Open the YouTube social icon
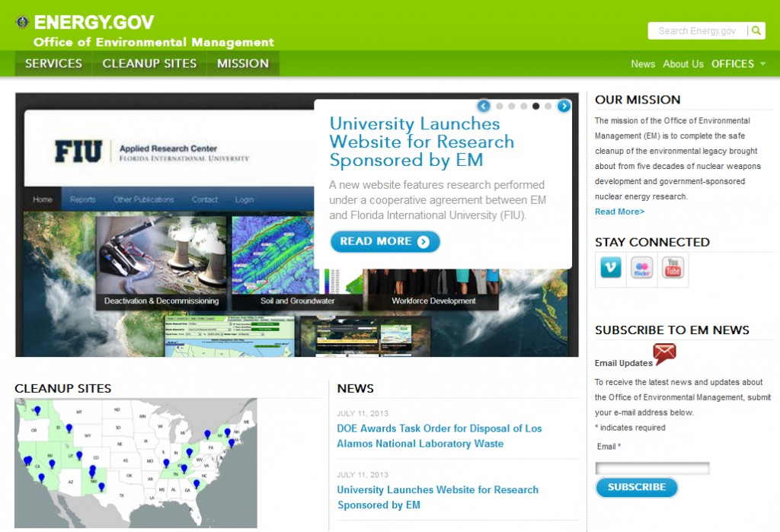The width and height of the screenshot is (780, 532). click(673, 269)
